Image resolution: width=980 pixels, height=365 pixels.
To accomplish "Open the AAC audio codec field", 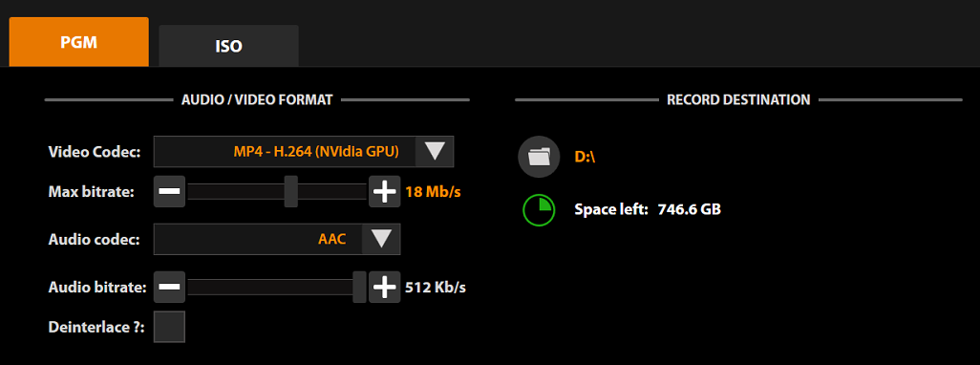I will pyautogui.click(x=277, y=240).
